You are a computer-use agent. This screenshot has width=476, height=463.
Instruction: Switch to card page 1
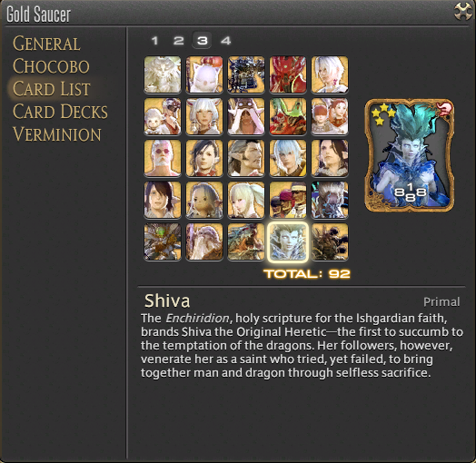pyautogui.click(x=154, y=40)
